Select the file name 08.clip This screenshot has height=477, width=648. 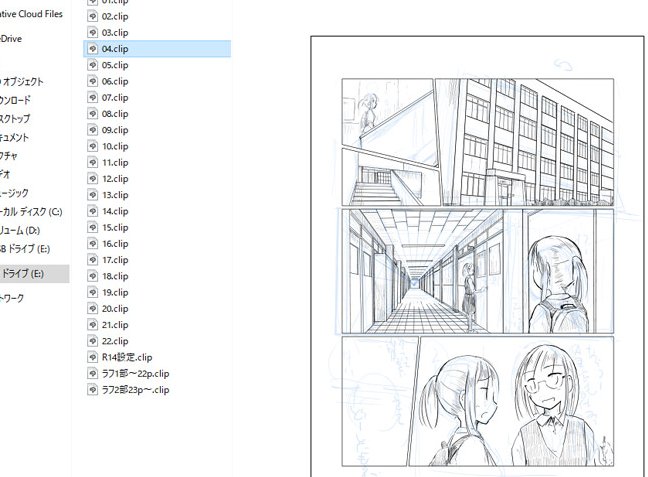pyautogui.click(x=115, y=114)
